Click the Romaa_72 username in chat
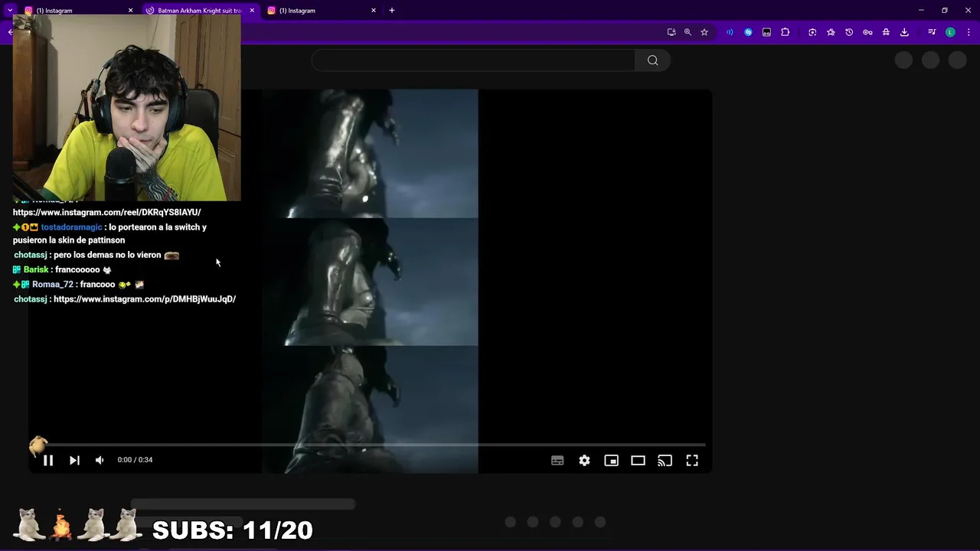 [x=53, y=285]
